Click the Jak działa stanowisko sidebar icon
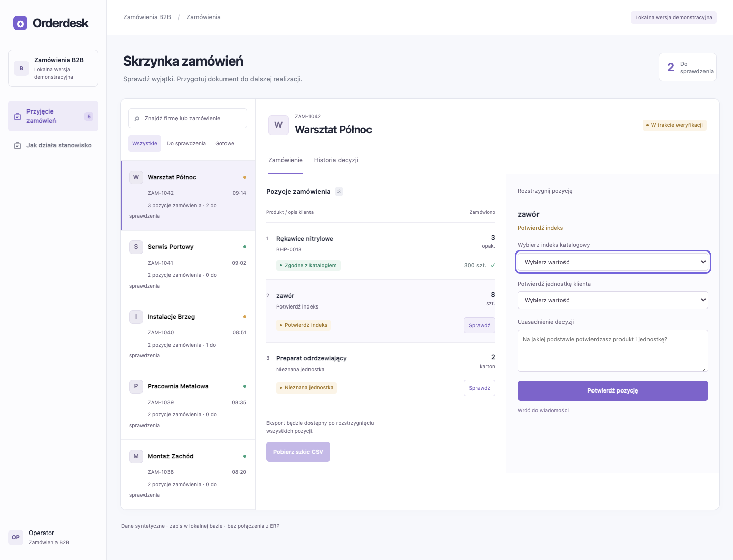The height and width of the screenshot is (560, 733). (x=17, y=145)
